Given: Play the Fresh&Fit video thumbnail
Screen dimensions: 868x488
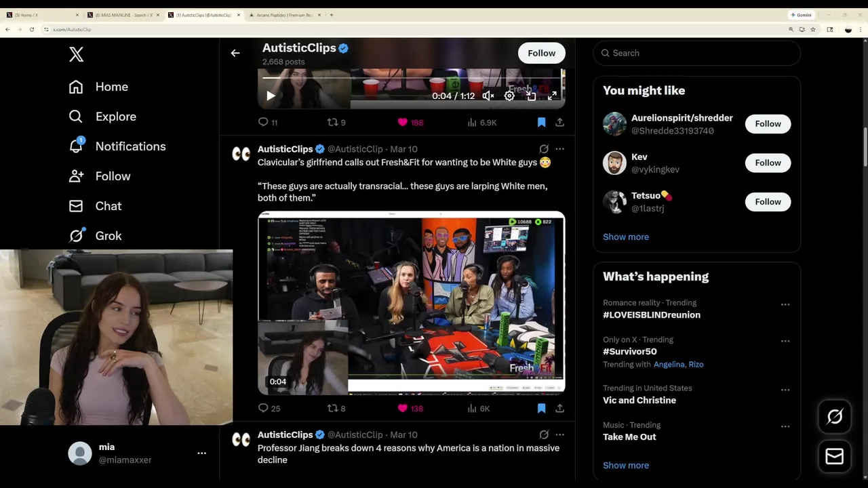Looking at the screenshot, I should pyautogui.click(x=411, y=303).
